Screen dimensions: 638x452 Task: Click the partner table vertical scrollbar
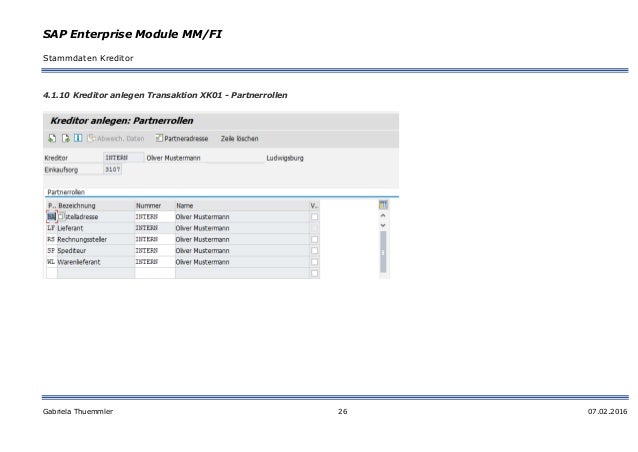383,252
